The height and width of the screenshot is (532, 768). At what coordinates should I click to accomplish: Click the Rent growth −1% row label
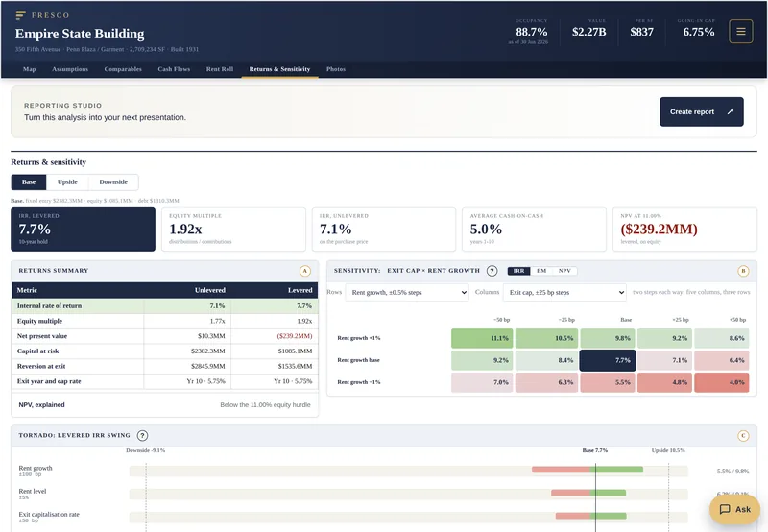(359, 382)
